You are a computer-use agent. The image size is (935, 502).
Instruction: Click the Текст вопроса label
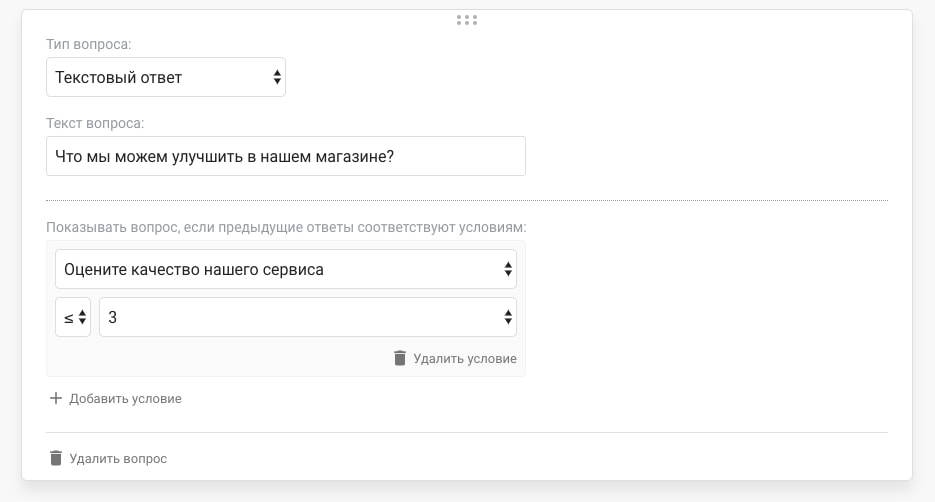point(95,124)
